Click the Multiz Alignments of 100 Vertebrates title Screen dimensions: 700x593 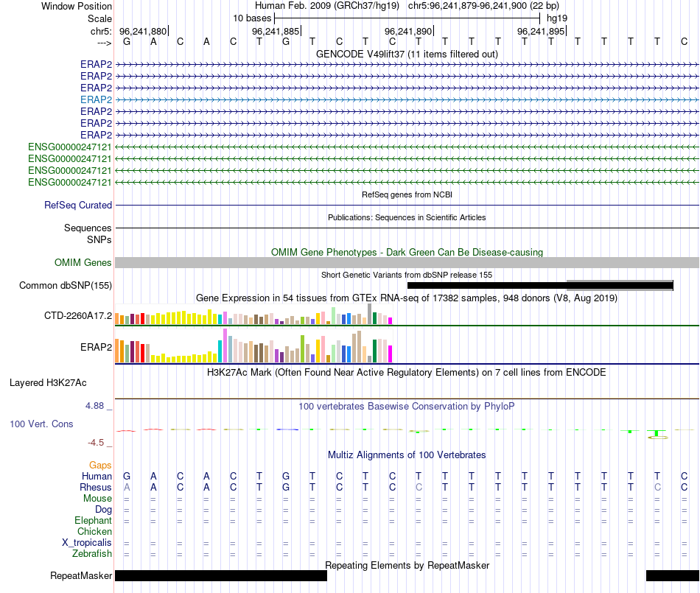click(407, 455)
